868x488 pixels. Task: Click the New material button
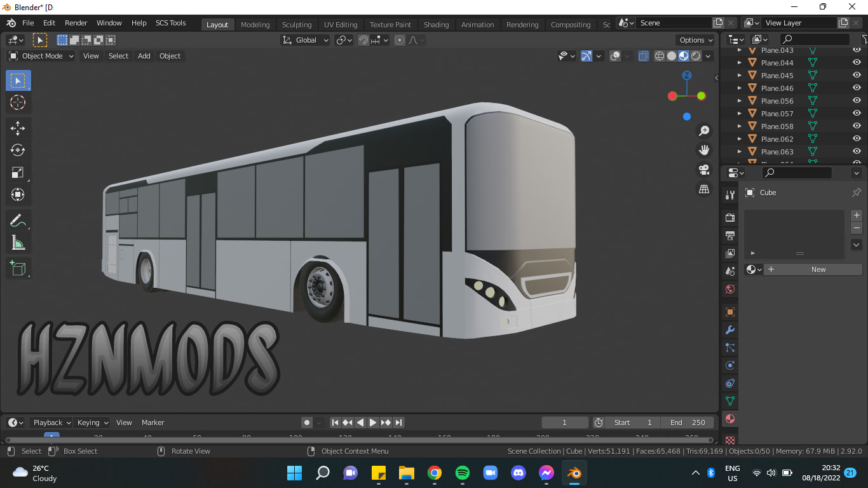pos(813,269)
